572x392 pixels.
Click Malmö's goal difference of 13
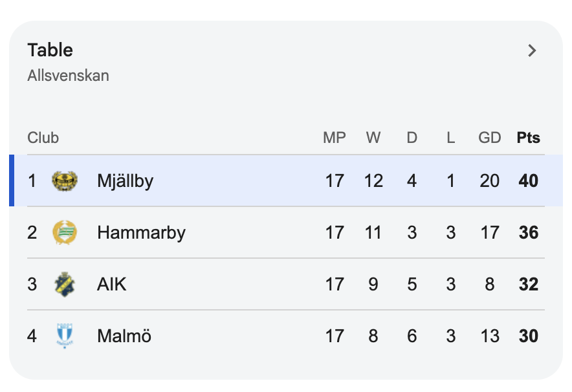coord(490,336)
